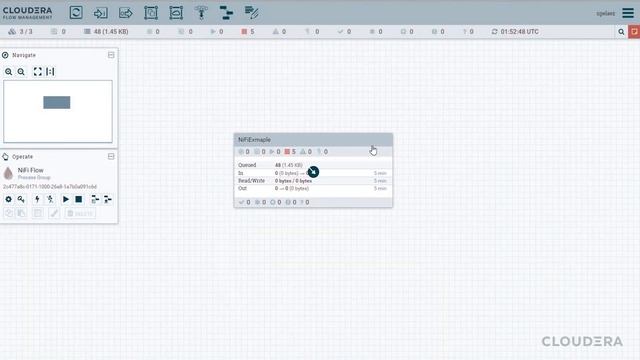Collapse the Operate panel

111,156
